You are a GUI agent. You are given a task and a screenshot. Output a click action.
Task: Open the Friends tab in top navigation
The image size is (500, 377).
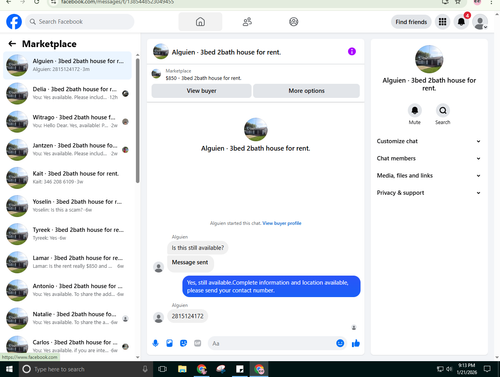tap(247, 22)
